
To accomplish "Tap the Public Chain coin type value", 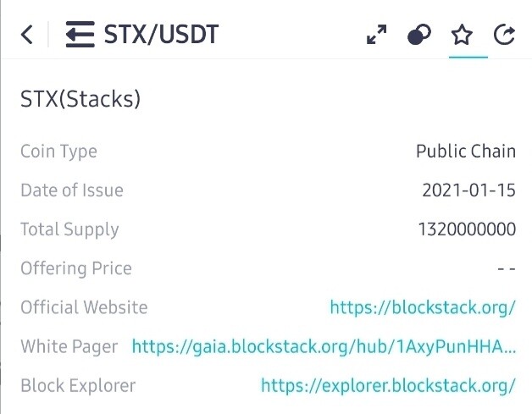I will pos(466,152).
